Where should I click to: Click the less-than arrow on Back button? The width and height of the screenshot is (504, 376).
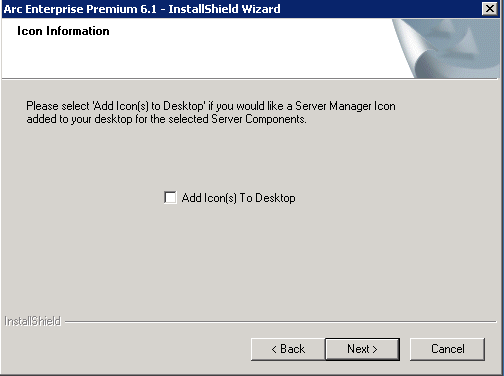[274, 349]
